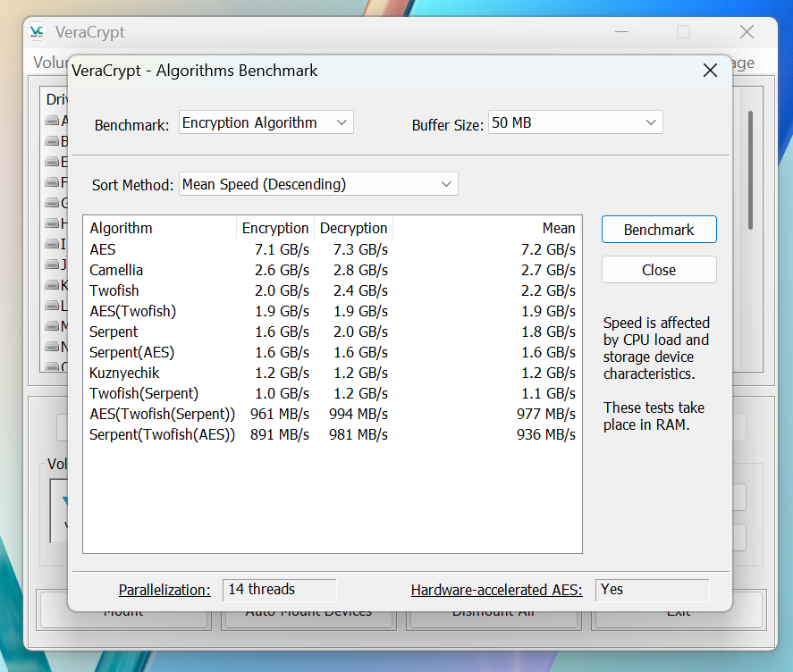Change the Buffer Size dropdown
This screenshot has height=672, width=793.
tap(575, 122)
